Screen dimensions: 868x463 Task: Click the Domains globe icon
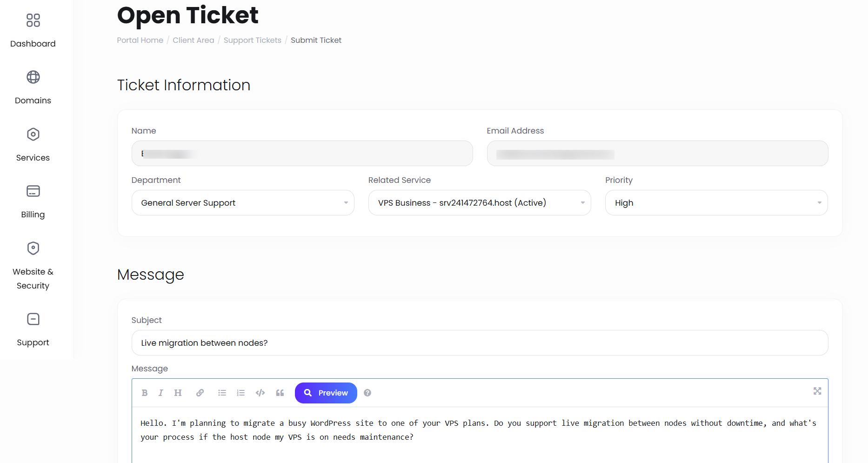(x=33, y=77)
